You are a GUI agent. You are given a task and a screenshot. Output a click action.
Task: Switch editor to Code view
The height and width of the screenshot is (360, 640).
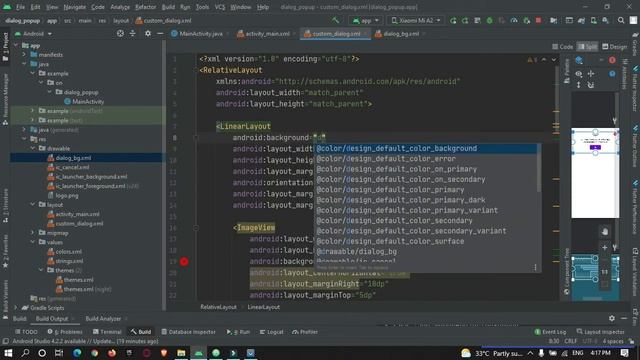coord(562,47)
